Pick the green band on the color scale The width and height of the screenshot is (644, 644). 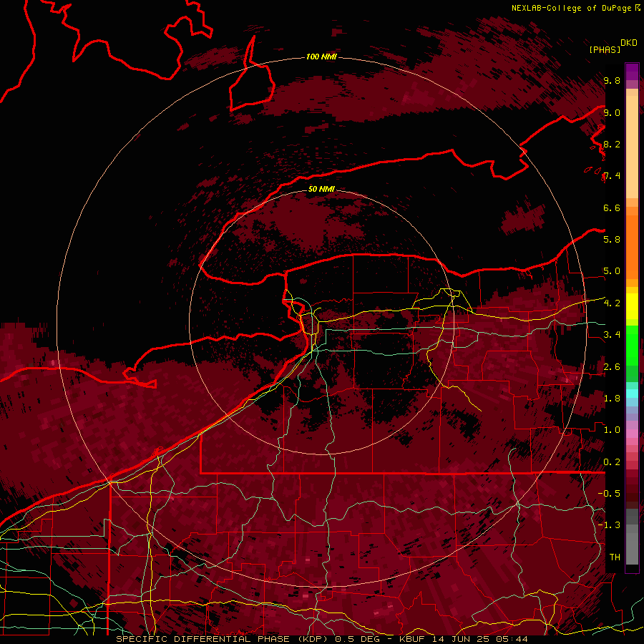(x=632, y=344)
